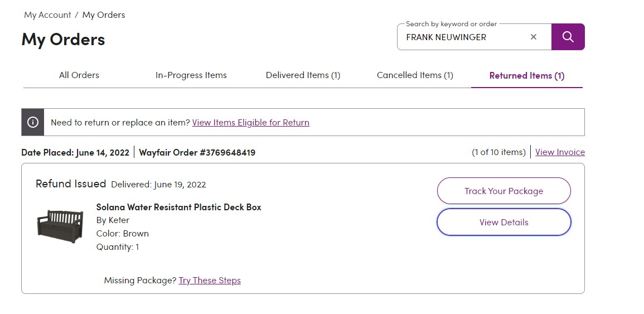
Task: Click the My Orders breadcrumb
Action: (x=104, y=15)
